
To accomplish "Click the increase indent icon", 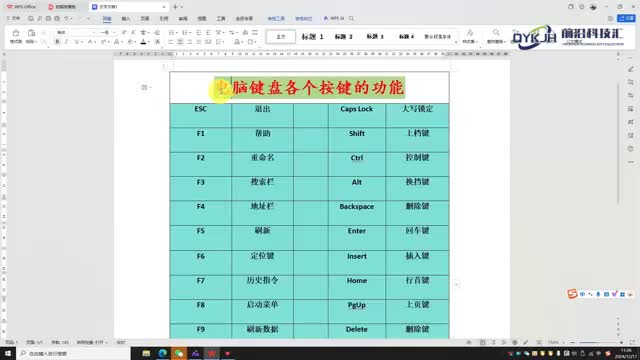I will coord(208,32).
